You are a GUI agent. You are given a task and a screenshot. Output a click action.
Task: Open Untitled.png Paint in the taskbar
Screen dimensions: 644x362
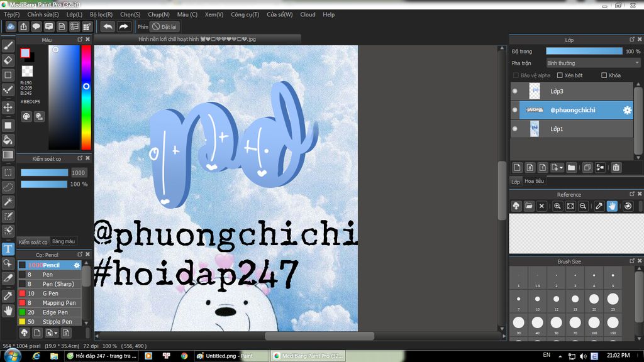pyautogui.click(x=231, y=356)
